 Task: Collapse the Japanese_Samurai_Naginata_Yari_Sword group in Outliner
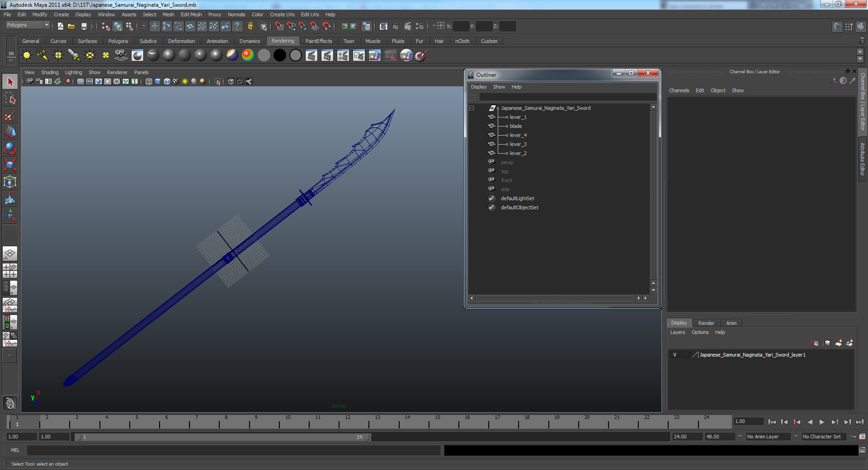(x=472, y=108)
